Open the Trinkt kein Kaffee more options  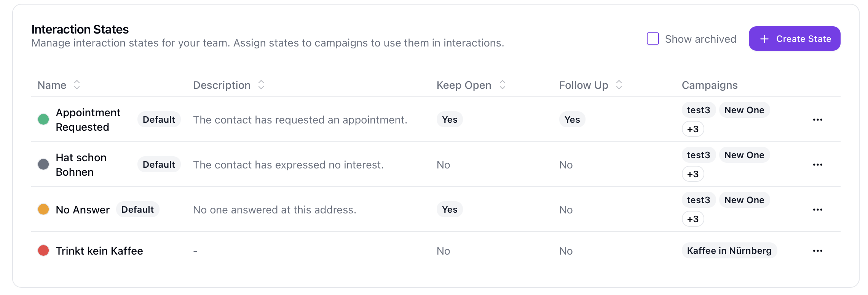tap(817, 251)
